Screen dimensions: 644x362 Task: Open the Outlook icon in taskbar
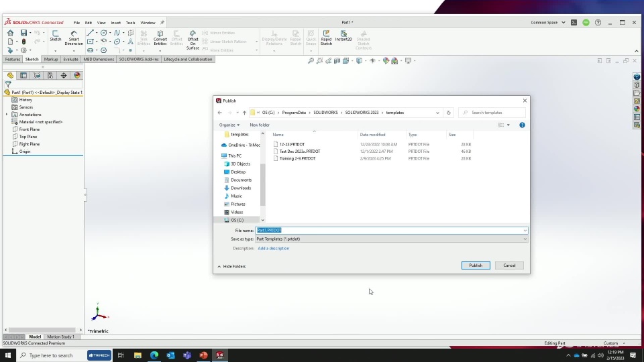[x=170, y=355]
